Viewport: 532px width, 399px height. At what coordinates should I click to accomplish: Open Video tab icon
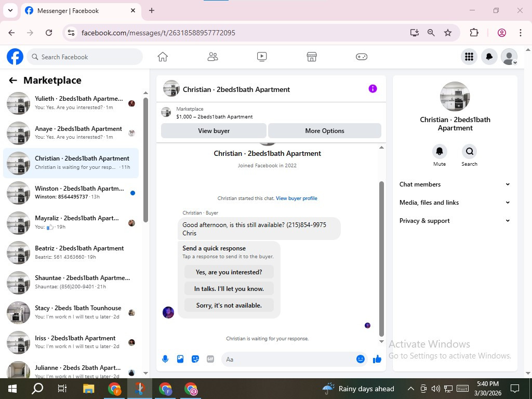262,57
